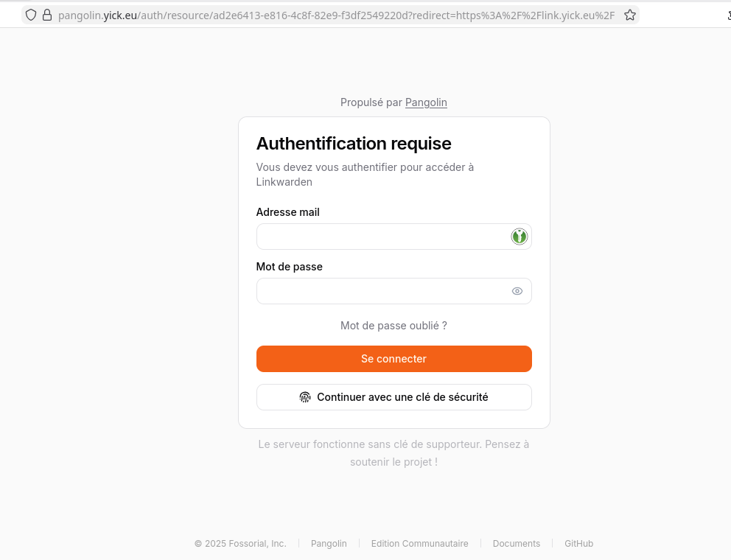
Task: Choose Continuer avec une clé de sécurité
Action: (x=402, y=397)
